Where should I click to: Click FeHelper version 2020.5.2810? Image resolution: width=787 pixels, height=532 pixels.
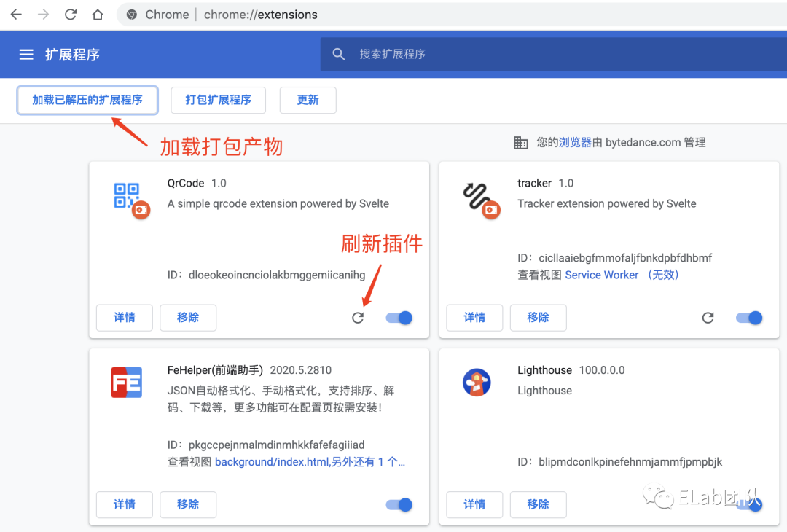coord(301,370)
